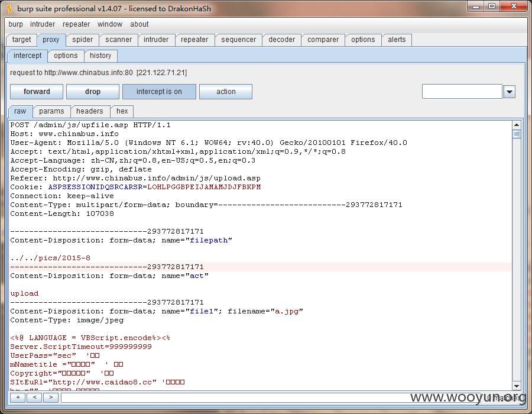Click the plus search options button
Viewport: 532px width, 414px height.
coord(18,397)
